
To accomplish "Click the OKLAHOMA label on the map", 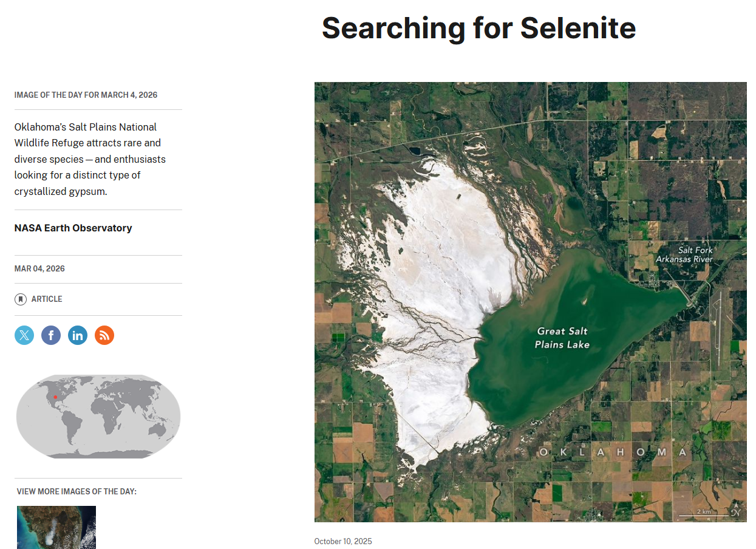I will tap(613, 452).
